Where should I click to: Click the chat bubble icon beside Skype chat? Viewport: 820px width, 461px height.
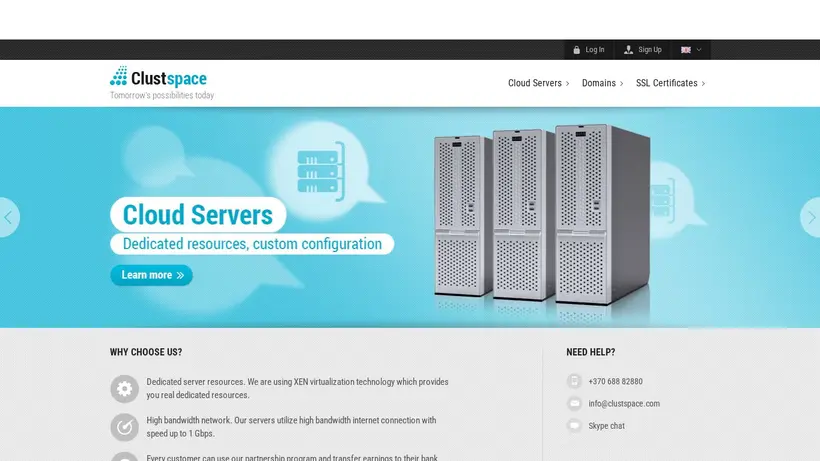coord(574,426)
